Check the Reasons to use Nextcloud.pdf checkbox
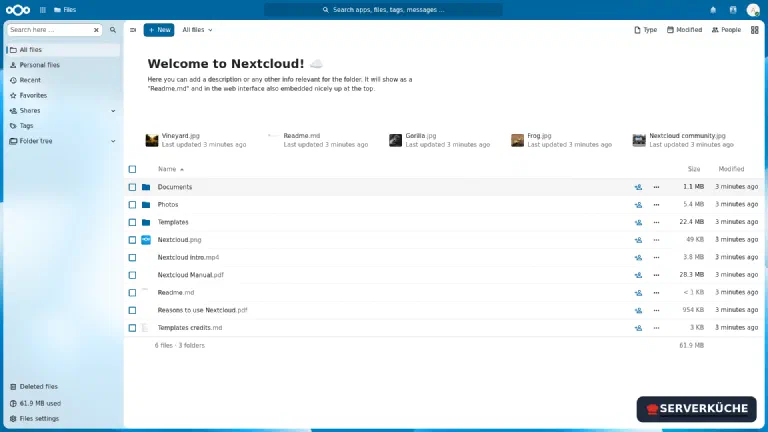This screenshot has width=768, height=432. 132,311
